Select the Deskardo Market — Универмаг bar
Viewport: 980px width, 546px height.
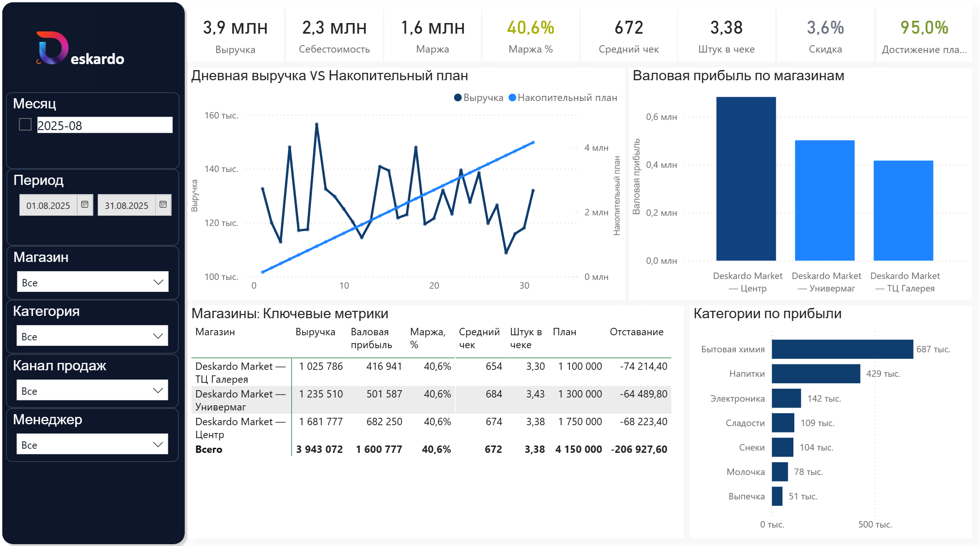(825, 201)
